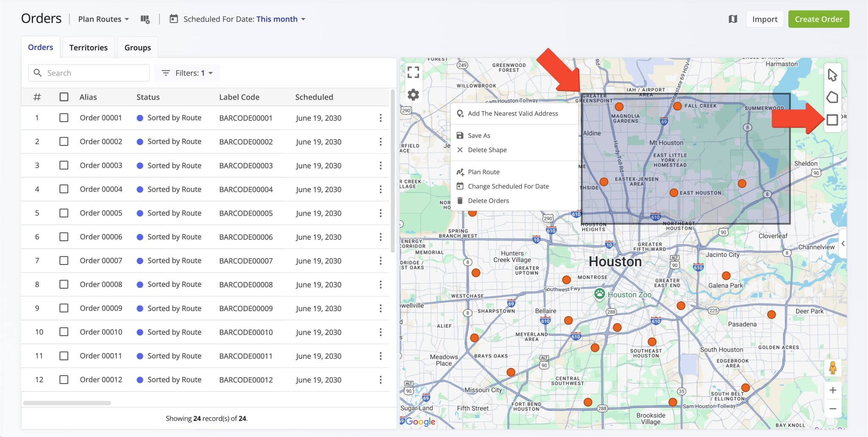Screen dimensions: 868x437
Task: Open the column settings icon beside Plan Routes
Action: tap(145, 19)
